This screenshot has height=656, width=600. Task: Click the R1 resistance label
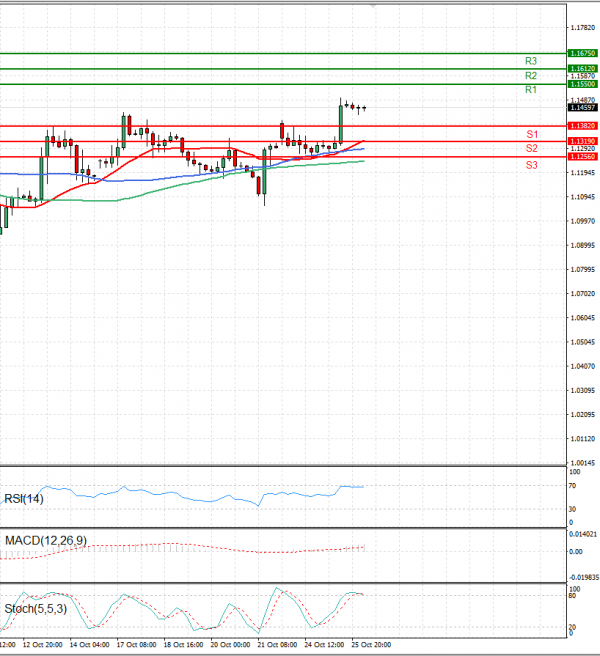531,90
